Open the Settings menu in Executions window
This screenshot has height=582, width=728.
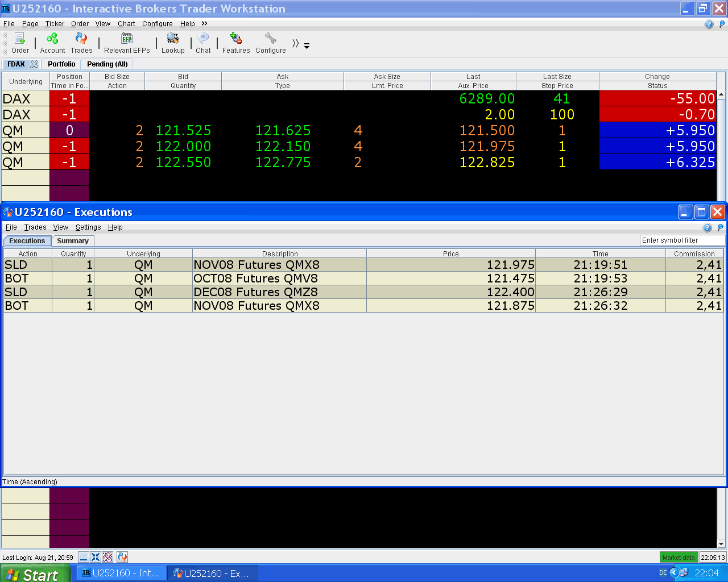tap(88, 227)
